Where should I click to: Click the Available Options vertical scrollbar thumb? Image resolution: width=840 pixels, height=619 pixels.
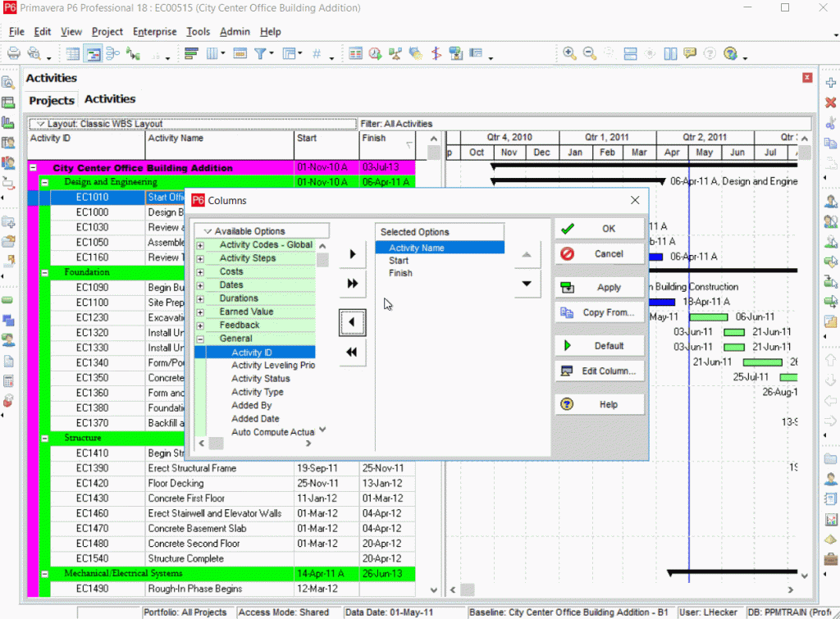[322, 260]
